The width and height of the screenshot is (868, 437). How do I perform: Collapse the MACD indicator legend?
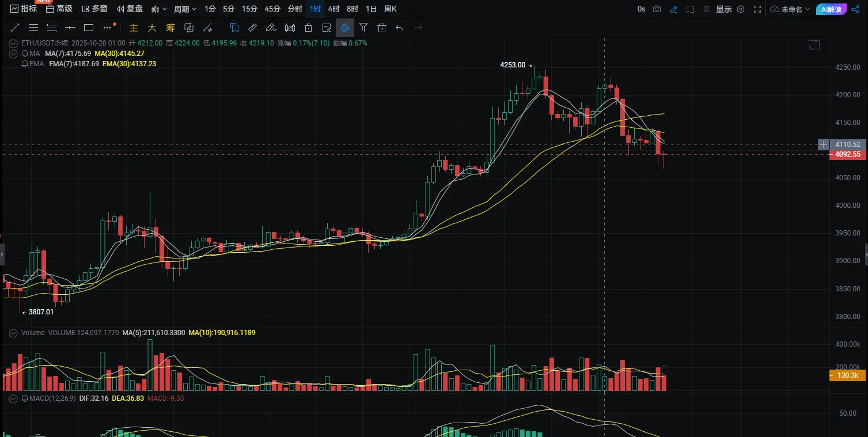coord(14,398)
